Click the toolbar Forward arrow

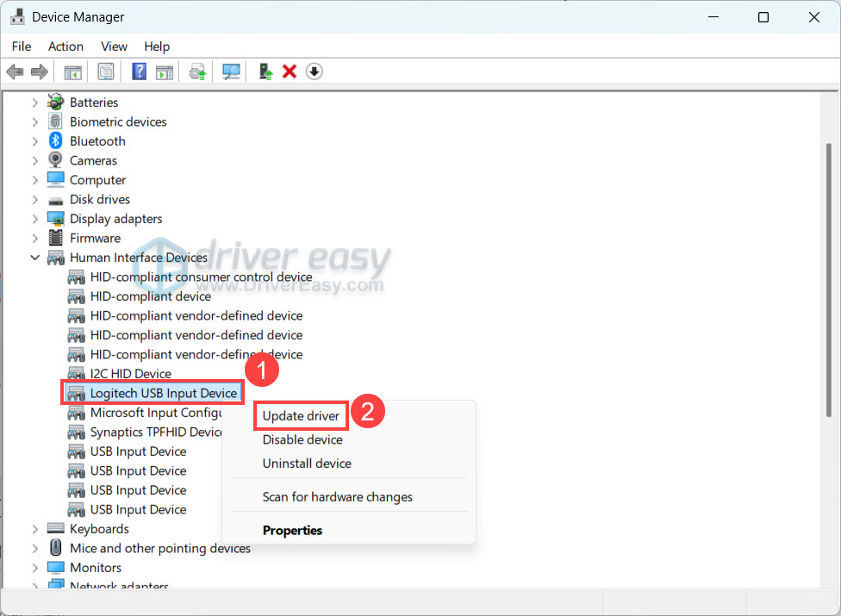pyautogui.click(x=40, y=72)
